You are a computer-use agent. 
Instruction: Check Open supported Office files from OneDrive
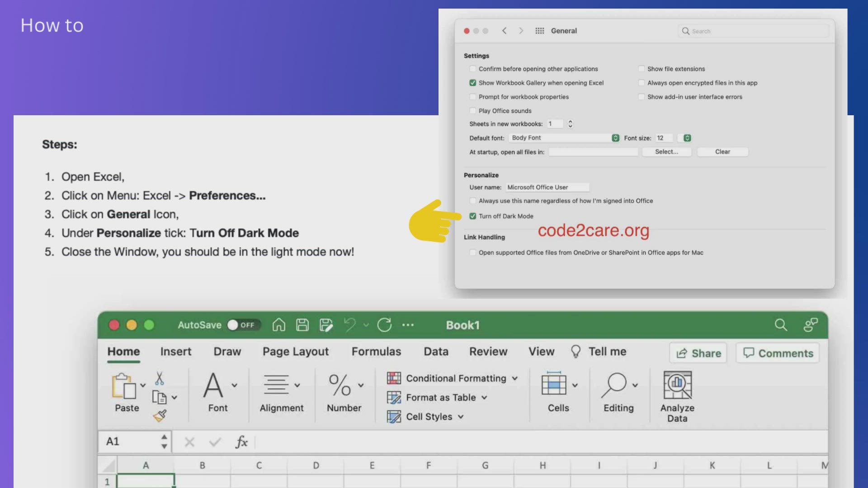coord(473,253)
